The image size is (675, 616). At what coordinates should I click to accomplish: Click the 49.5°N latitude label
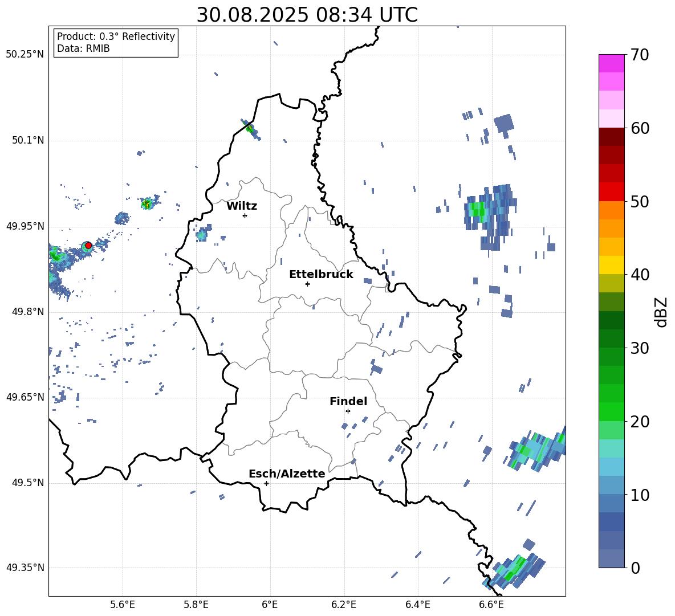point(27,483)
